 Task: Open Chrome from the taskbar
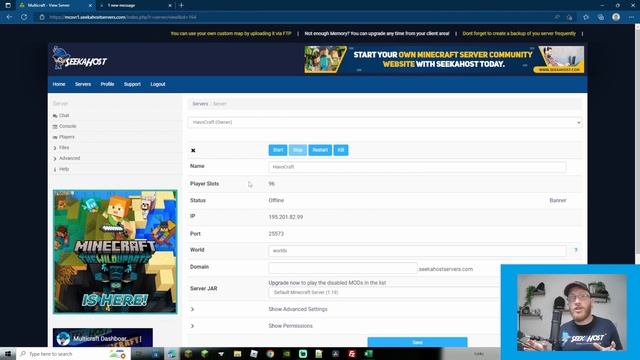point(270,353)
